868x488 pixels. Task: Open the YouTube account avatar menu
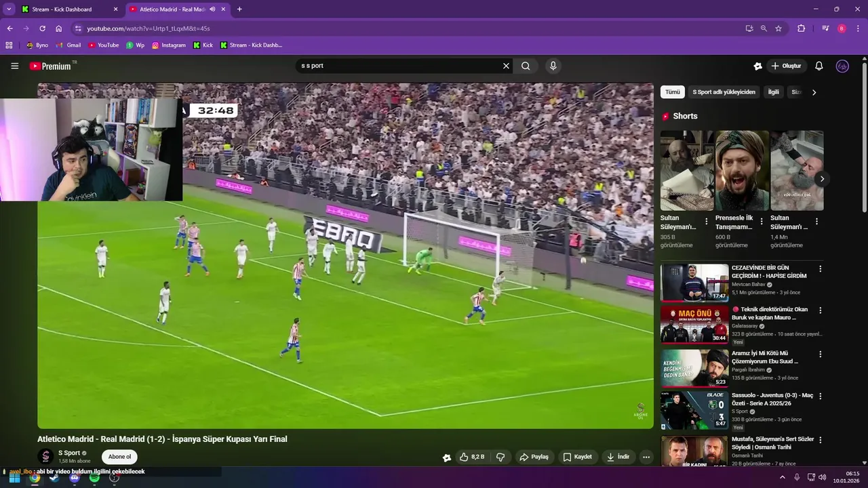(842, 66)
